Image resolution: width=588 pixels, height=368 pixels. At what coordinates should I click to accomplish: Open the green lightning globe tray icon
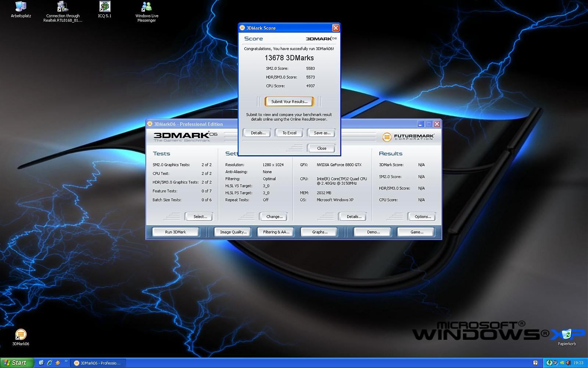coord(549,363)
